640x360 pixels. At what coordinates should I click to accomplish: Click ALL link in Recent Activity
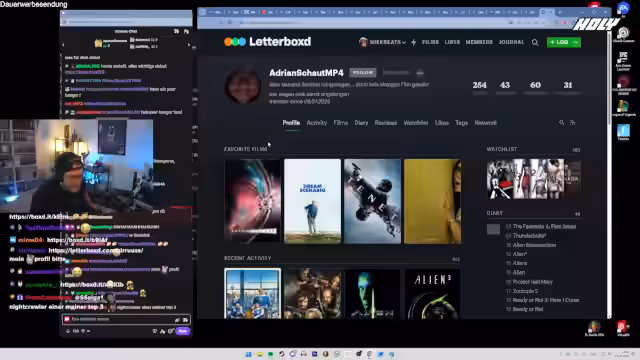pos(456,259)
